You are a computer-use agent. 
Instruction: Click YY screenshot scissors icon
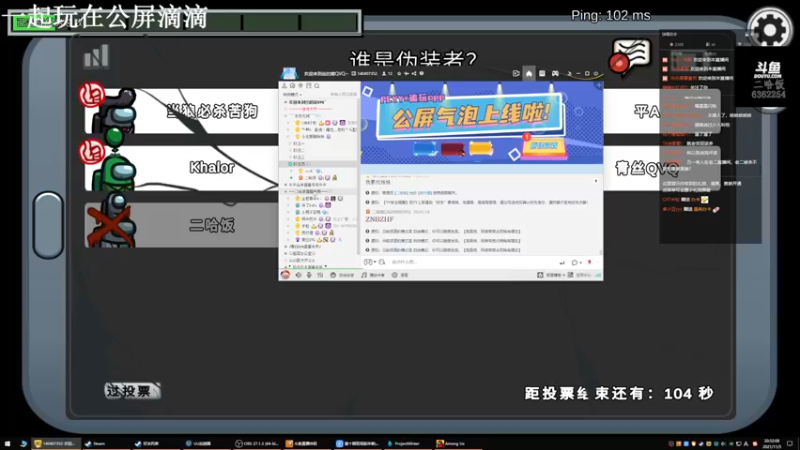382,262
